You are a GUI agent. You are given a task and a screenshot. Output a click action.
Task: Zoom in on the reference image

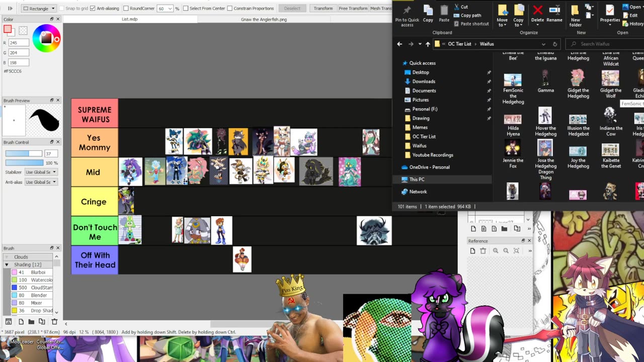[x=496, y=251]
